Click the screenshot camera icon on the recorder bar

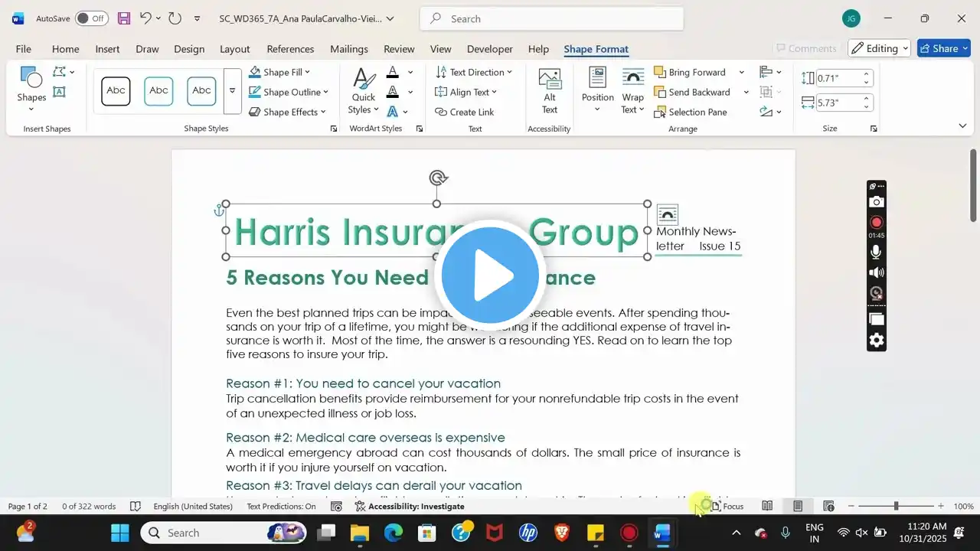click(877, 202)
